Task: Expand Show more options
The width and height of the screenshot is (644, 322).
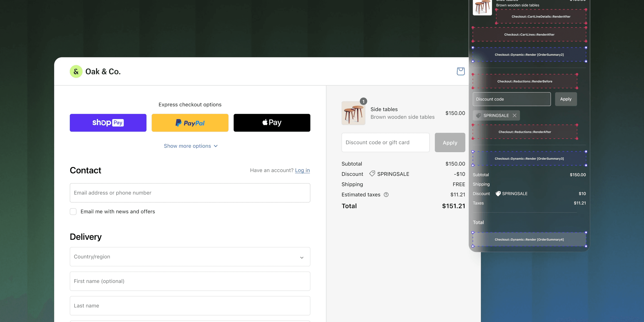Action: (190, 146)
